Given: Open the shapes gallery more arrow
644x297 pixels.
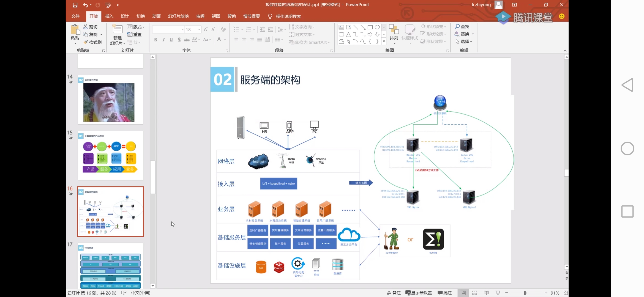Looking at the screenshot, I should (384, 42).
